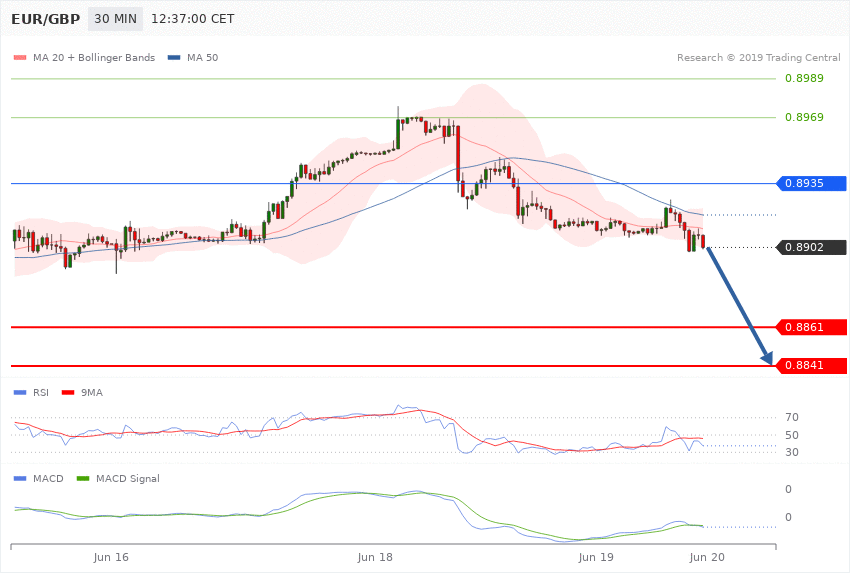Image resolution: width=850 pixels, height=576 pixels.
Task: Click the 9MA legend label
Action: tap(92, 392)
